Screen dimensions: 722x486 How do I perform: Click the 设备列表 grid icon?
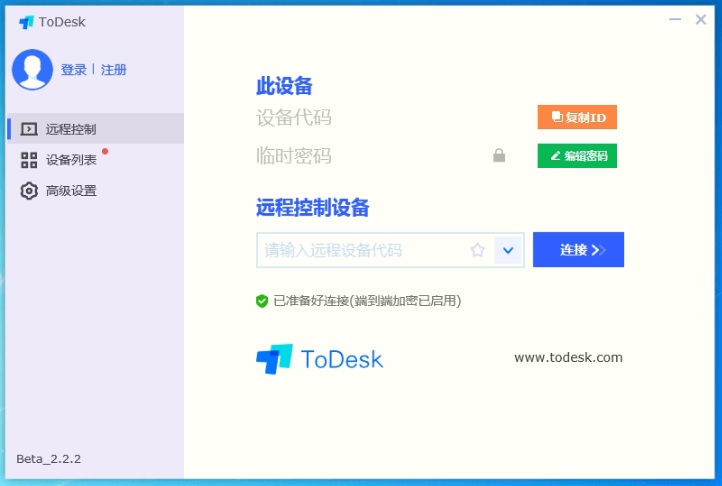(x=29, y=160)
